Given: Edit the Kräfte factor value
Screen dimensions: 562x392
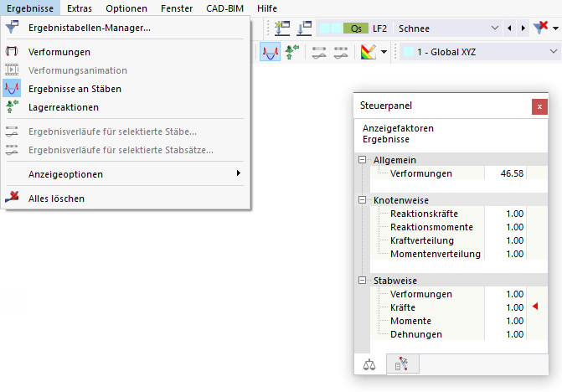Looking at the screenshot, I should pyautogui.click(x=505, y=307).
